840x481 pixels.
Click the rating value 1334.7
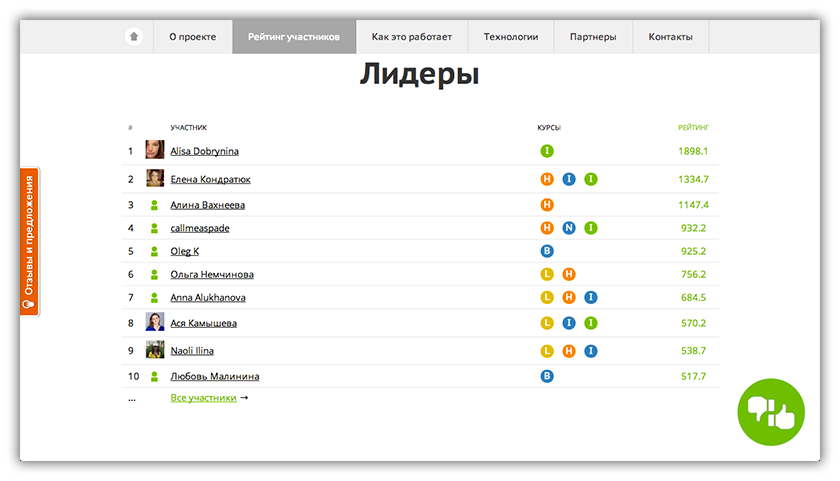(x=693, y=179)
